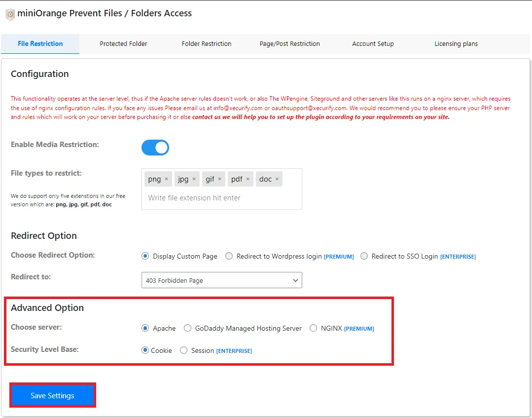This screenshot has height=418, width=532.
Task: Select NGINX as the server
Action: (x=314, y=328)
